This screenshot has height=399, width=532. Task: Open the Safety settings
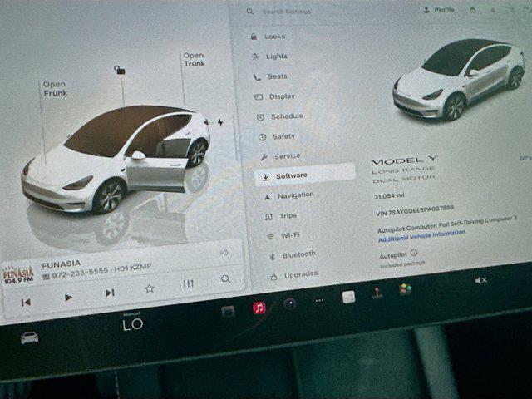coord(277,136)
